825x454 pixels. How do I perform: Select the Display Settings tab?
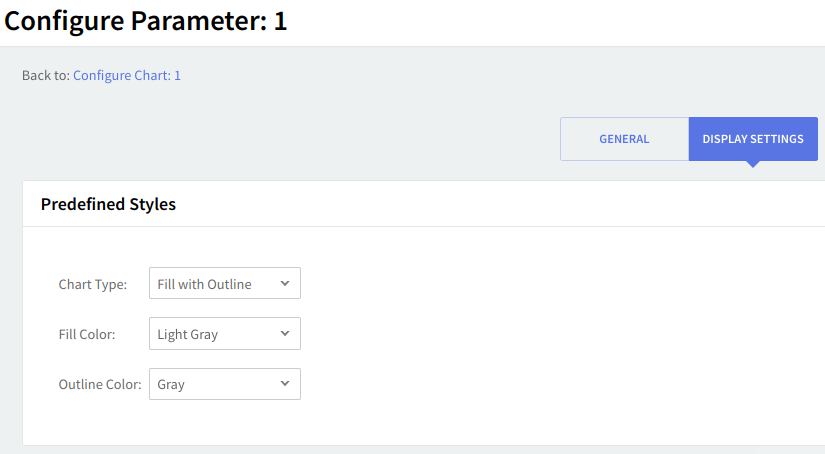[752, 139]
